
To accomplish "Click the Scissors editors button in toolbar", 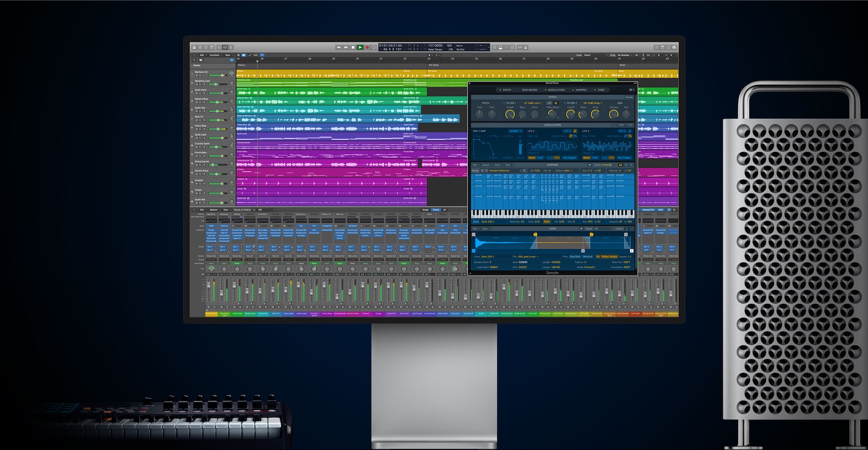I will pyautogui.click(x=231, y=47).
